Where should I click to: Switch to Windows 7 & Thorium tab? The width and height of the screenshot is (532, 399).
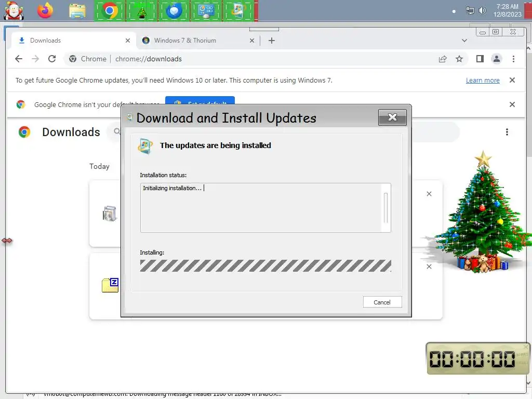[198, 41]
